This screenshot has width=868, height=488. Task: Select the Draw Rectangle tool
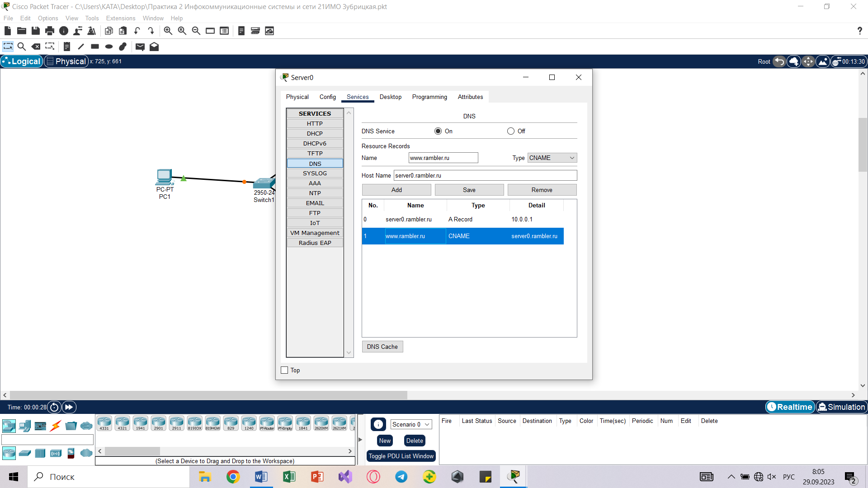coord(95,47)
